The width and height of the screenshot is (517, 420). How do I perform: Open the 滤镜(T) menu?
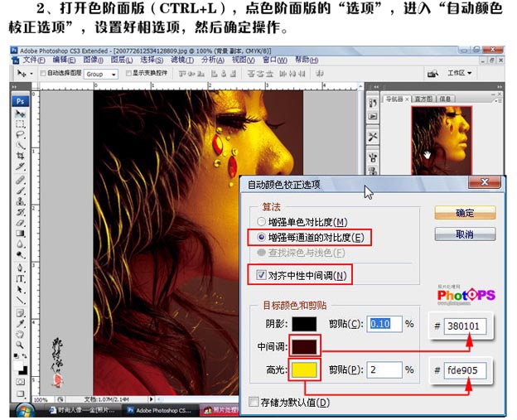[x=182, y=60]
